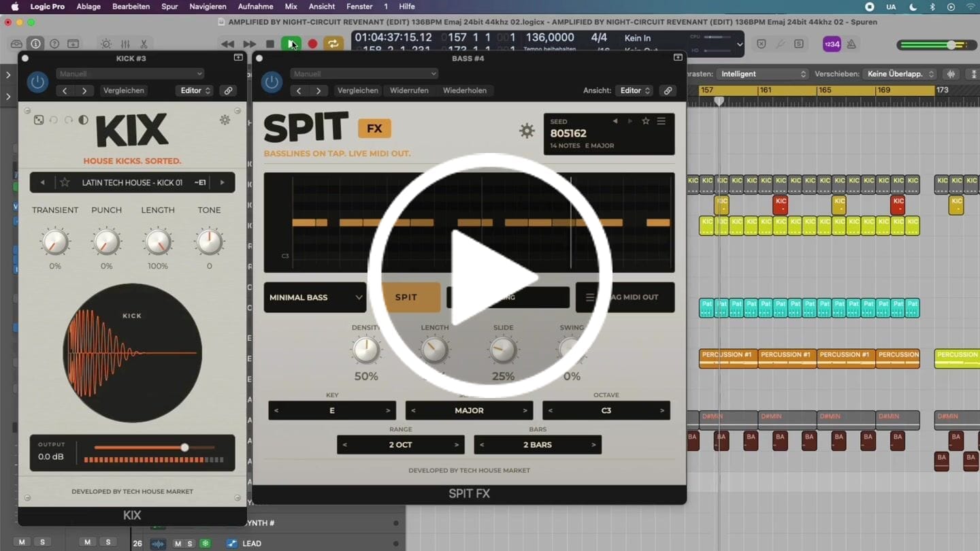Stop playback in the Logic transport
980x551 pixels.
click(270, 44)
